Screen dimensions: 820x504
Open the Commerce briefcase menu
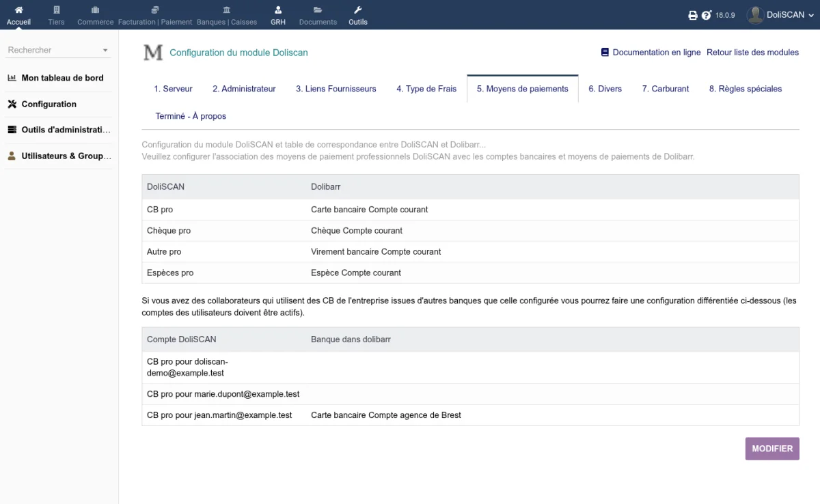pos(95,15)
